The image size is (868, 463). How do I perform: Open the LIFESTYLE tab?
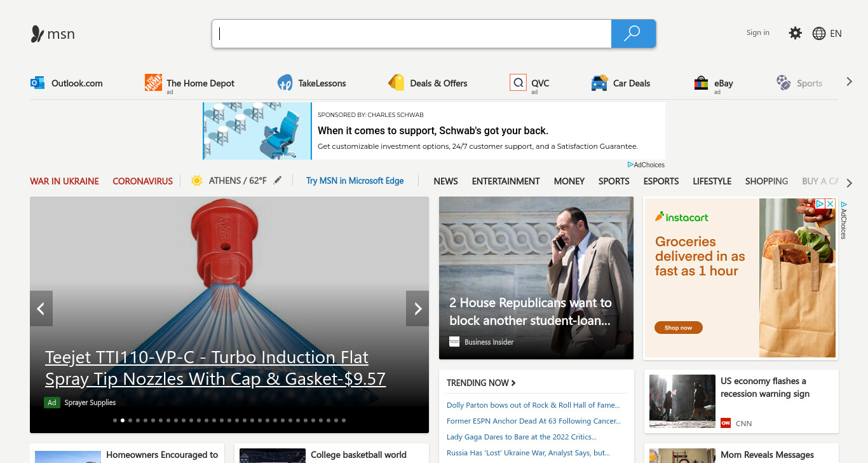coord(712,181)
